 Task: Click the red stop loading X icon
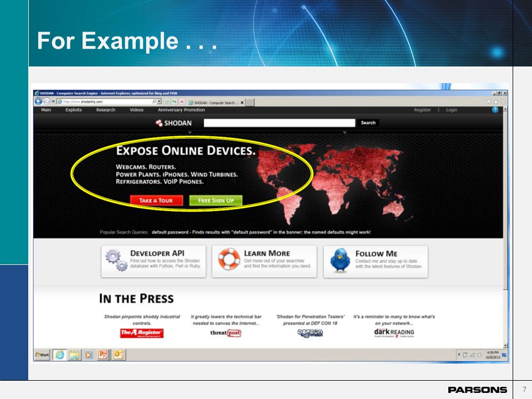[182, 101]
